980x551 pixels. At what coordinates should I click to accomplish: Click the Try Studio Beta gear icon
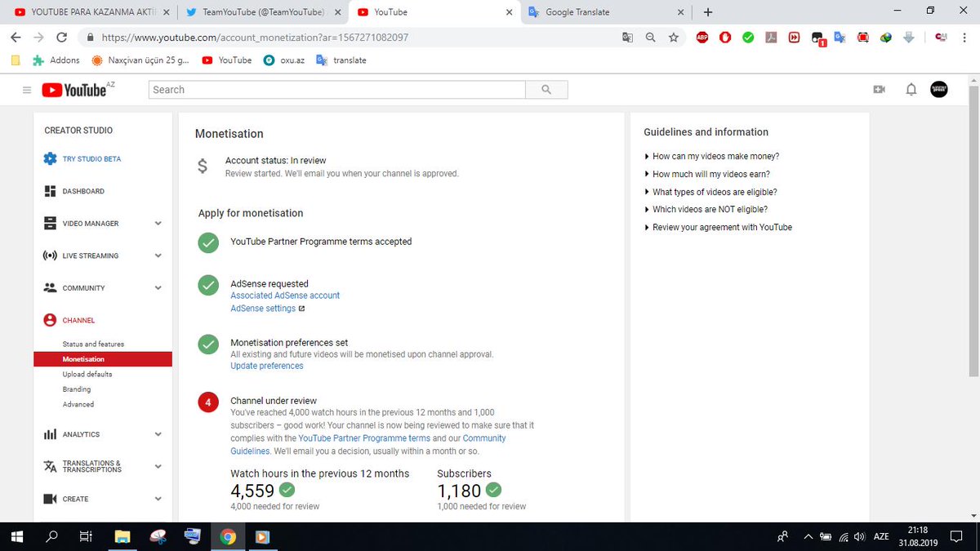[50, 158]
